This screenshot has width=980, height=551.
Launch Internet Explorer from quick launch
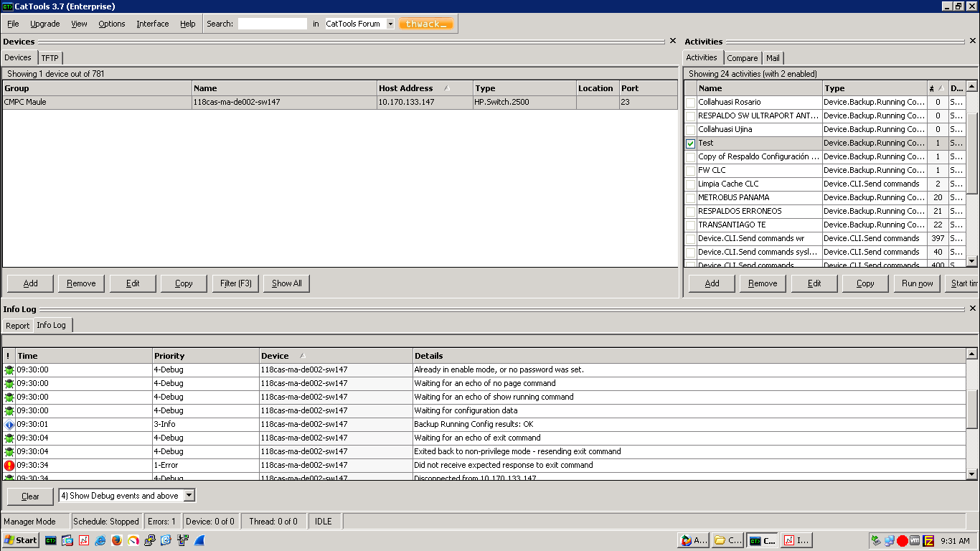[100, 540]
